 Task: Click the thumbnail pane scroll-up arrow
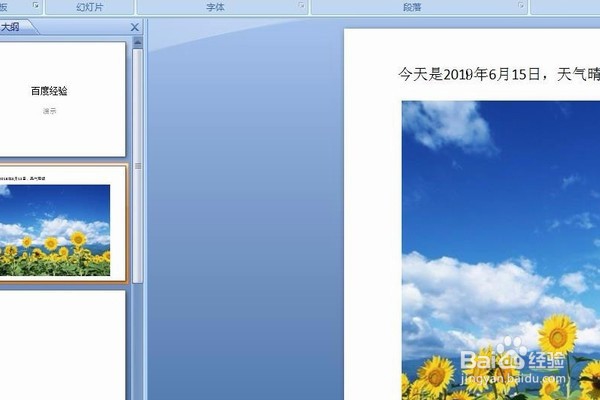click(138, 42)
